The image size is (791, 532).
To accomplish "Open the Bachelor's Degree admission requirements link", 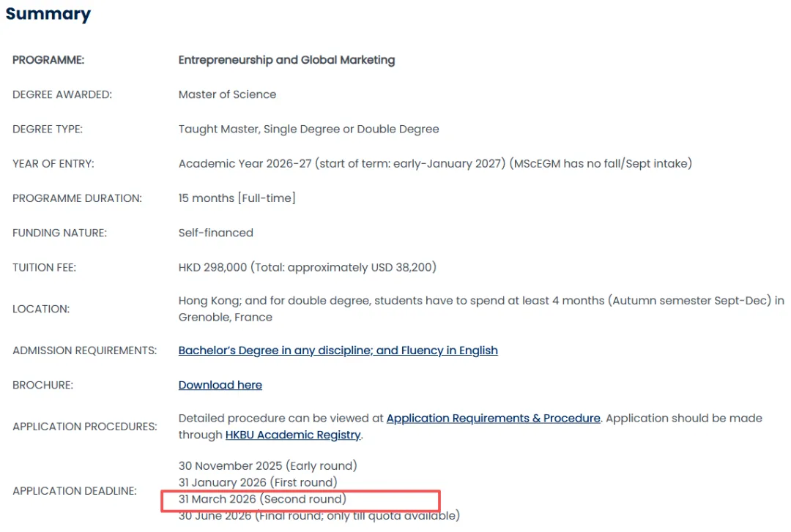I will pos(338,351).
